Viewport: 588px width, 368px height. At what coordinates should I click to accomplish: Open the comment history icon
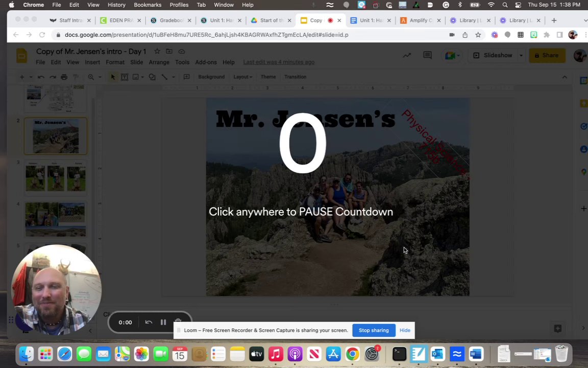428,55
